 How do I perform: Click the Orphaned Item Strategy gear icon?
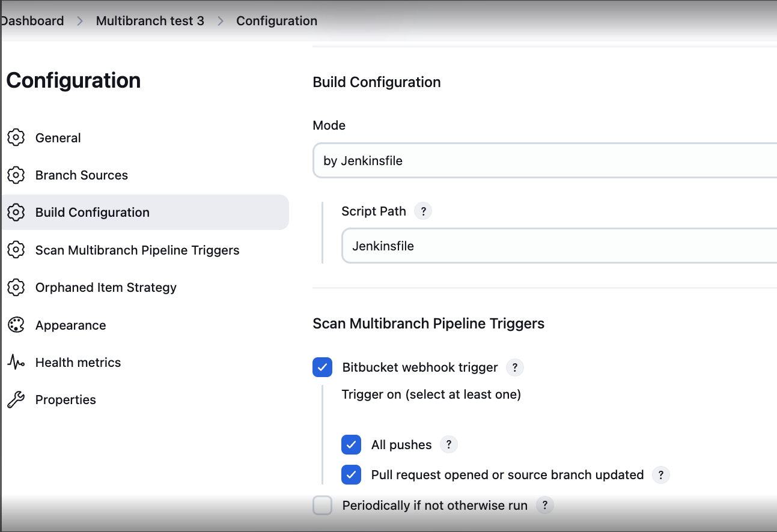16,288
